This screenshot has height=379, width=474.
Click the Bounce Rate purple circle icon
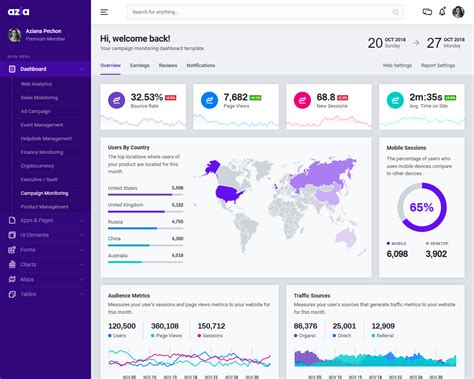pyautogui.click(x=117, y=100)
